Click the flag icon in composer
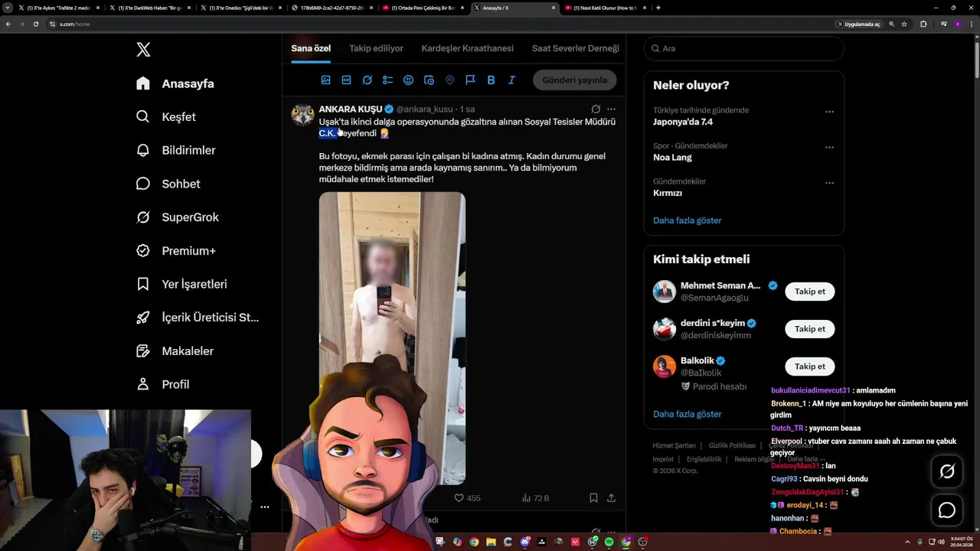980x551 pixels. (x=470, y=80)
